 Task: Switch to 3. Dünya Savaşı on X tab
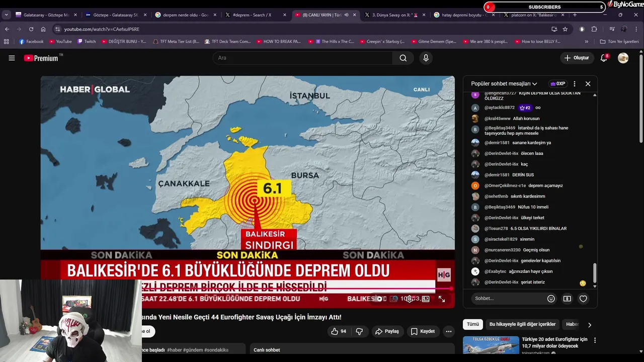tap(394, 15)
